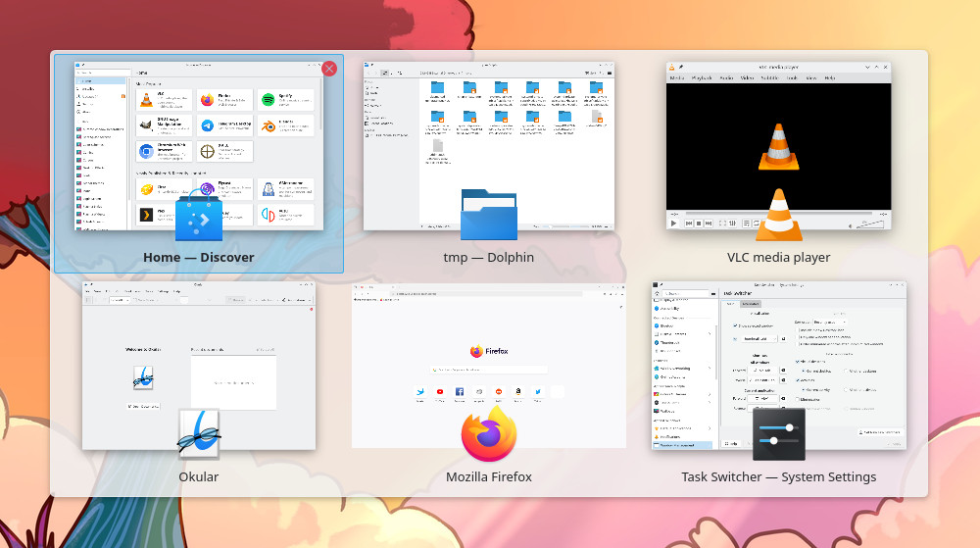980x548 pixels.
Task: Close the Home — Discover window
Action: coord(329,69)
